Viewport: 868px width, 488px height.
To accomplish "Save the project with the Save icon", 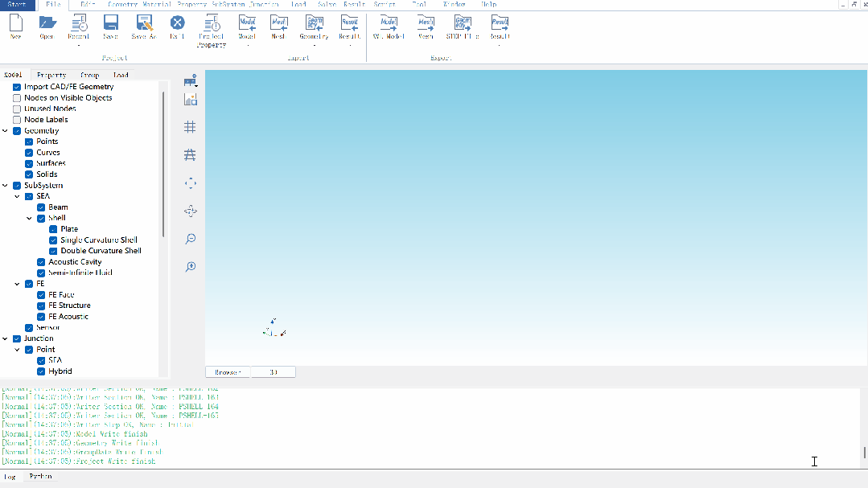I will 111,23.
